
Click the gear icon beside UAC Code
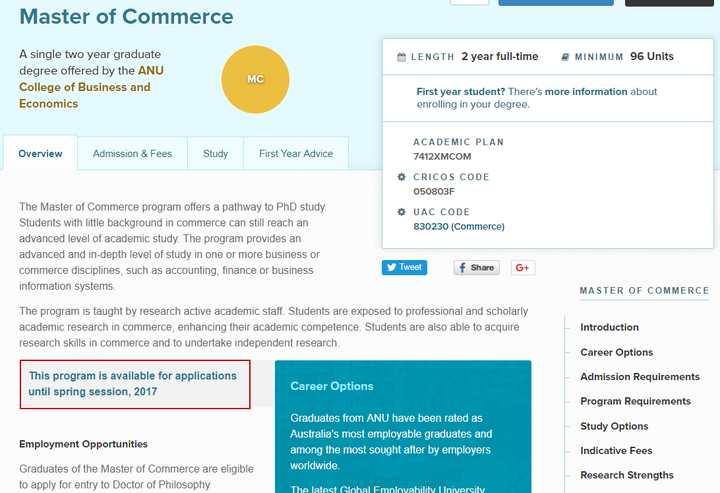coord(402,212)
